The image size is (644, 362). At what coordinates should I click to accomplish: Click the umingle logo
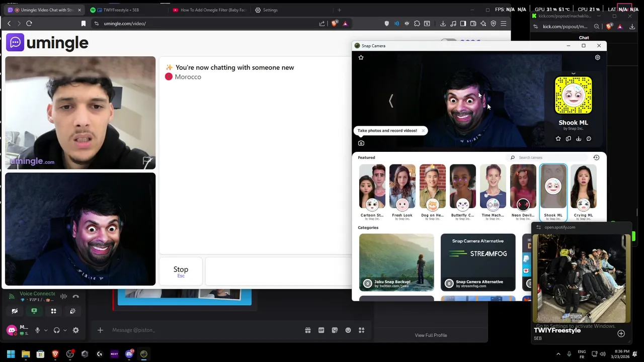47,43
